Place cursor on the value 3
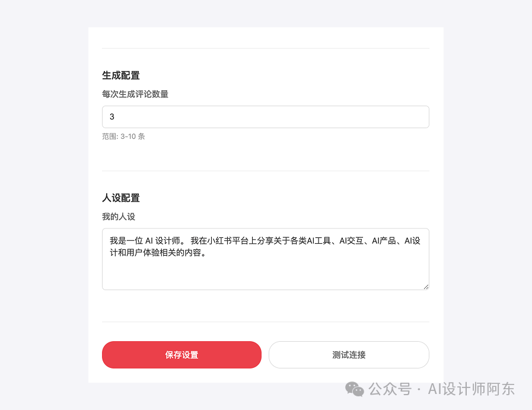This screenshot has height=410, width=532. pyautogui.click(x=112, y=117)
